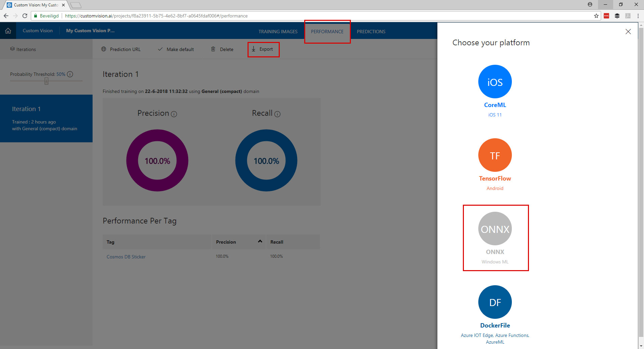The image size is (644, 349).
Task: Open the Cosmos DB Sticker tag link
Action: (x=126, y=257)
